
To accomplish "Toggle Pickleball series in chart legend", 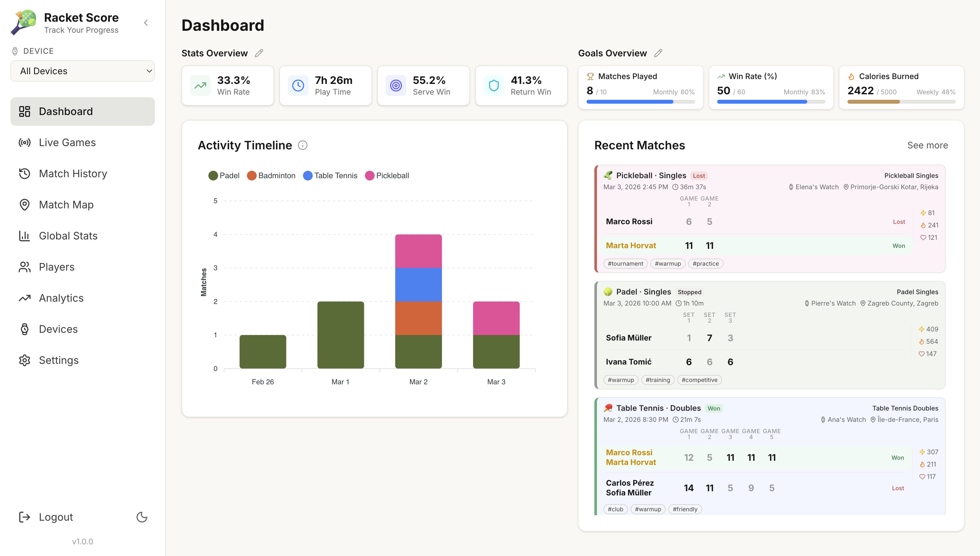I will [x=387, y=176].
